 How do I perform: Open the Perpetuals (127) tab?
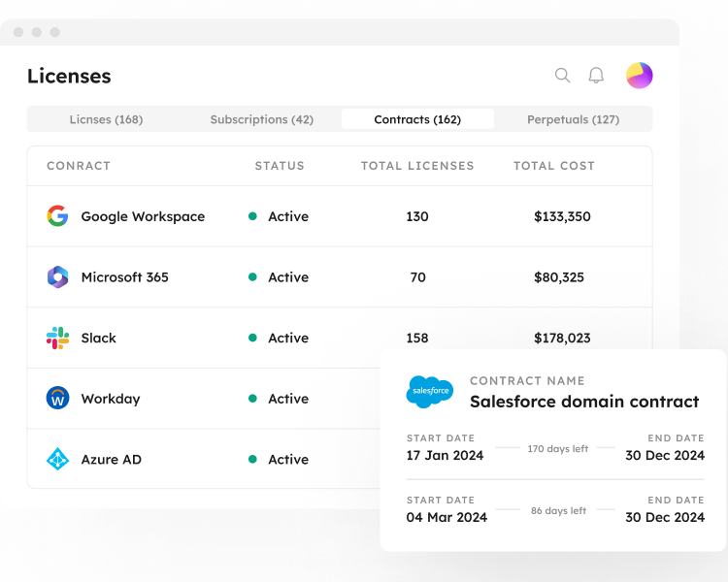pyautogui.click(x=574, y=119)
